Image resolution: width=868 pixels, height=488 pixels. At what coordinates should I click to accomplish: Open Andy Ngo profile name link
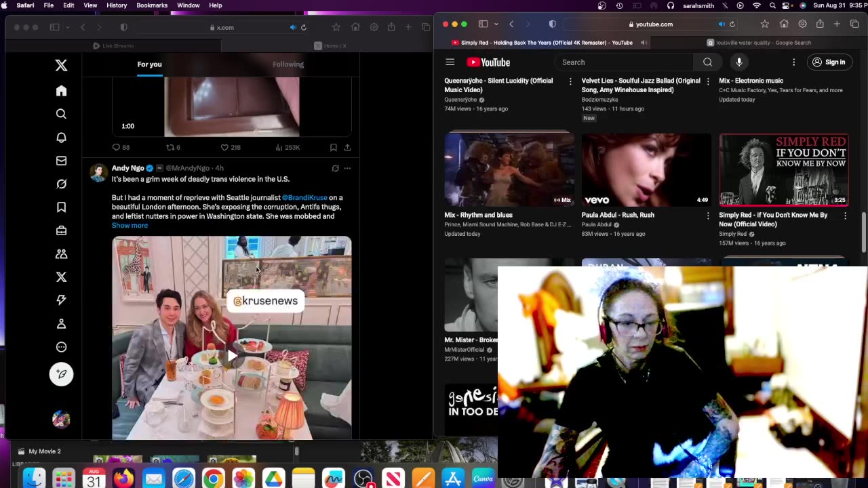click(x=127, y=168)
